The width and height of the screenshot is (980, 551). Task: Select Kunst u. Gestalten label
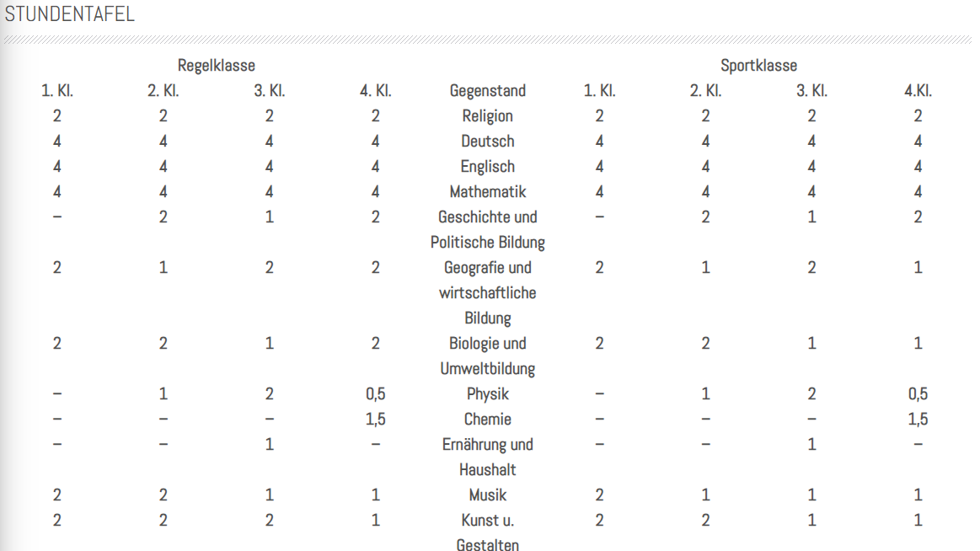[488, 532]
